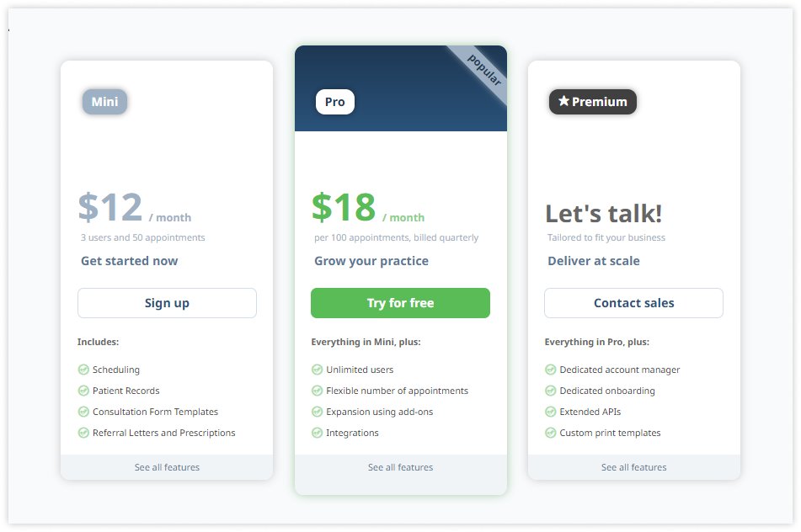Click the checkmark next to Unlimited users
The width and height of the screenshot is (801, 532).
point(317,370)
